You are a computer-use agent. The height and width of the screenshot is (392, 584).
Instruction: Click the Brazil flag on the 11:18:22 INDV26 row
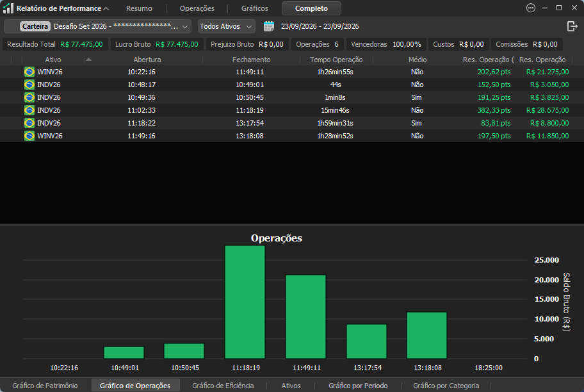point(29,123)
